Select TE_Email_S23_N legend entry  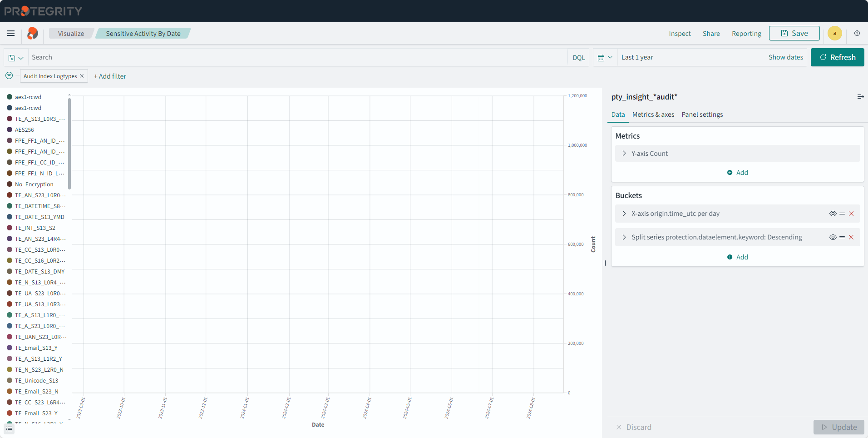click(36, 391)
